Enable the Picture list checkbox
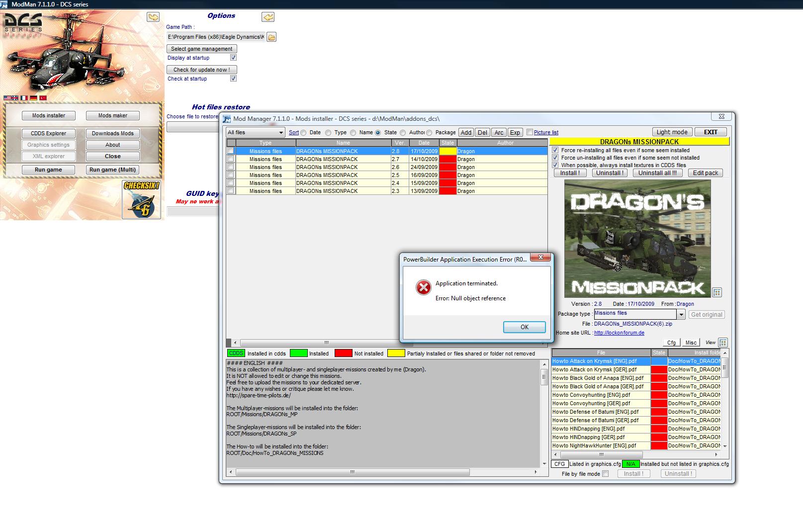Screen dimensions: 803x532 tap(530, 132)
